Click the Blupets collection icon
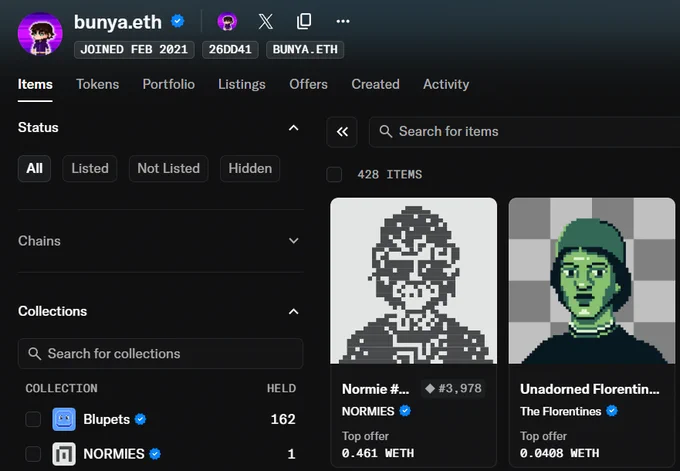Screen dimensions: 680x471 (x=64, y=419)
